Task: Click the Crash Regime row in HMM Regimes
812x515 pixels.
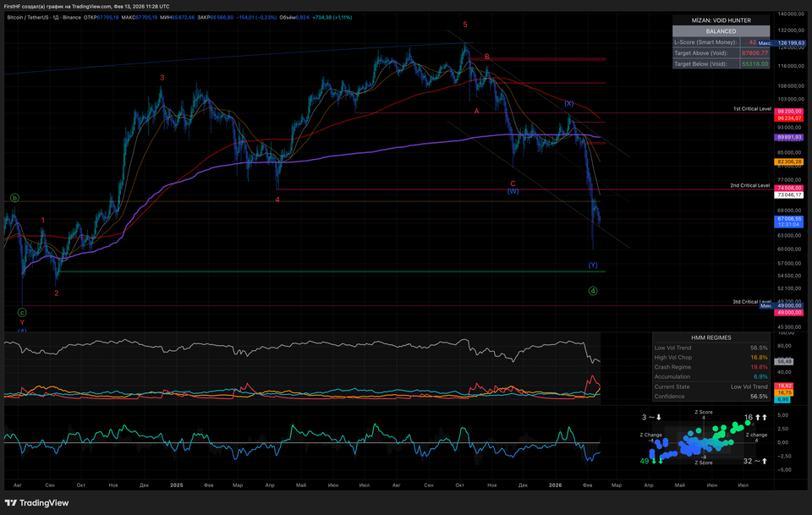Action: tap(710, 368)
